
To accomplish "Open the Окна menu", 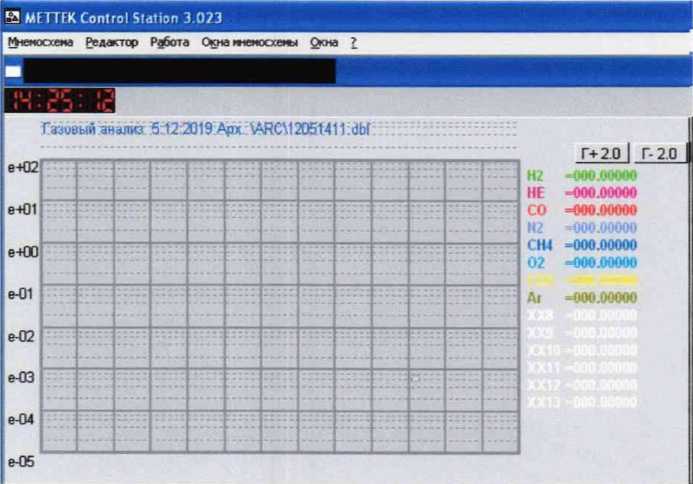I will pos(323,43).
